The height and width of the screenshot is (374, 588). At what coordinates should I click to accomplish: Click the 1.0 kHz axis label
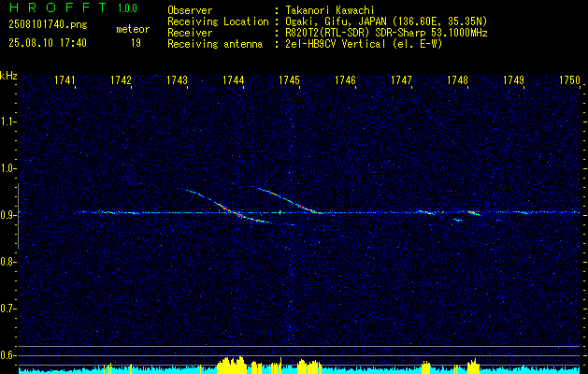click(7, 168)
